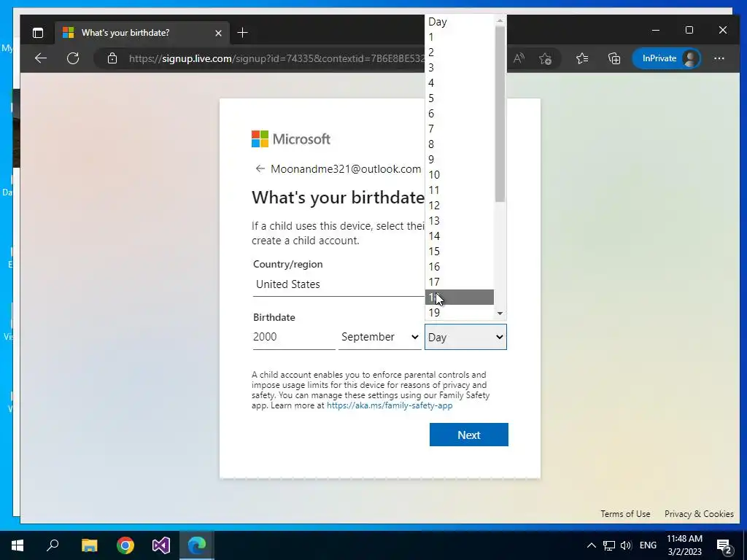Select highlighted day 18 in the list
The image size is (747, 560).
point(460,297)
